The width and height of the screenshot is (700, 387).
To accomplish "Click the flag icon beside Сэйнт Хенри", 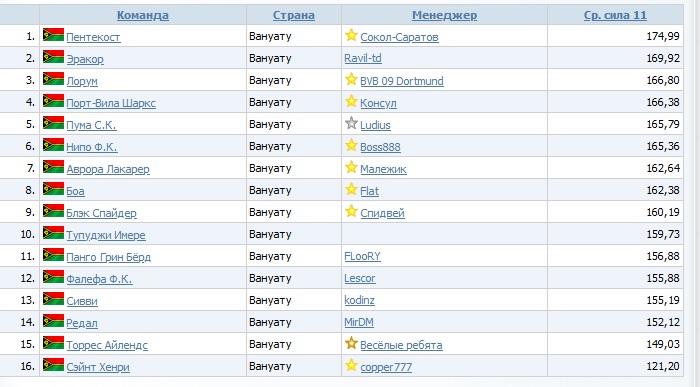I will pos(54,364).
